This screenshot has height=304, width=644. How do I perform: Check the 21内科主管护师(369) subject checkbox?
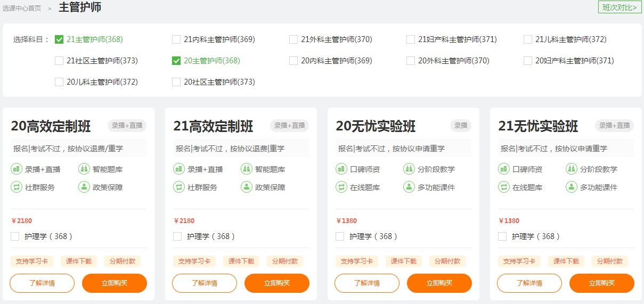coord(176,39)
